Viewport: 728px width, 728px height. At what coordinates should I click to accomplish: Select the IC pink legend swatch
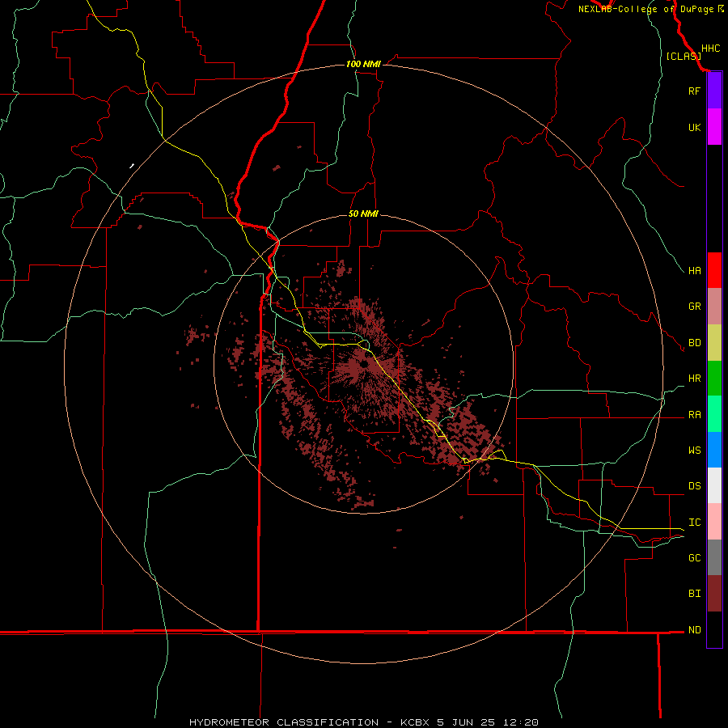[714, 522]
